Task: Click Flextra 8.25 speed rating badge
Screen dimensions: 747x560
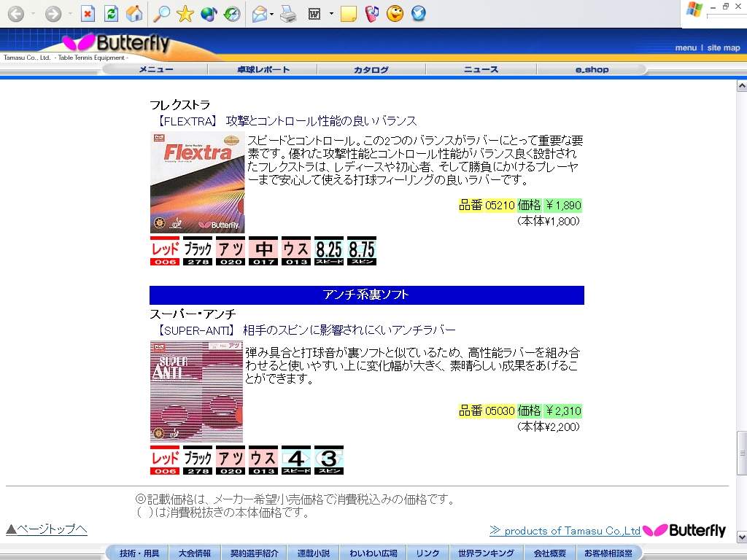Action: pyautogui.click(x=329, y=251)
